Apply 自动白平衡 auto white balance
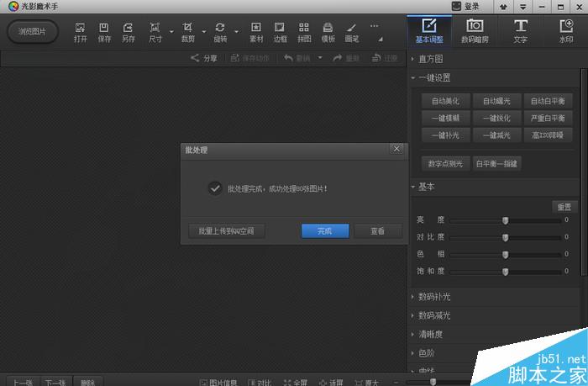The height and width of the screenshot is (386, 588). pyautogui.click(x=548, y=101)
